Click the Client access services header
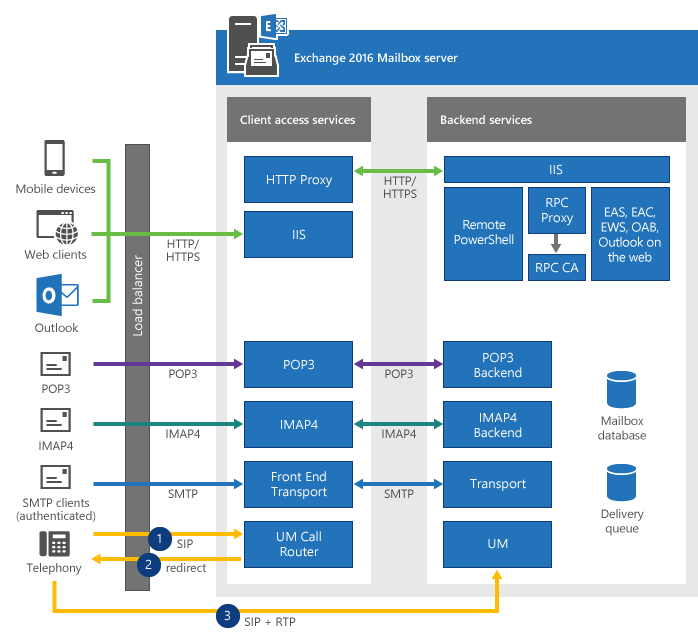The width and height of the screenshot is (698, 640). point(298,120)
